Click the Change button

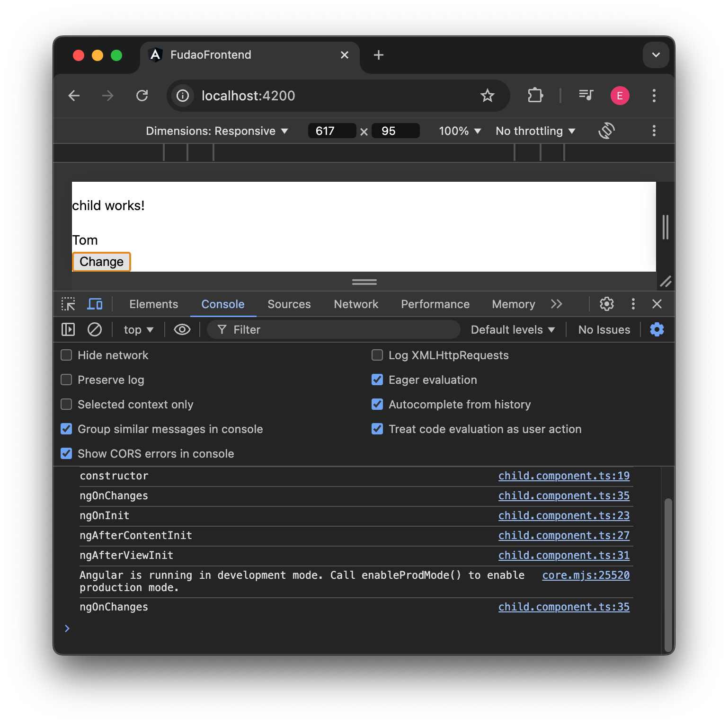click(101, 261)
